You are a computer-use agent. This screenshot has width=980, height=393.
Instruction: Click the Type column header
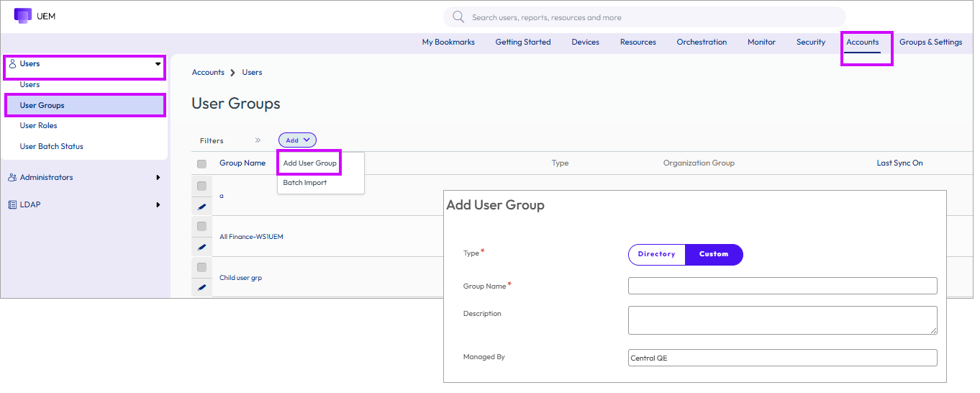[x=560, y=163]
